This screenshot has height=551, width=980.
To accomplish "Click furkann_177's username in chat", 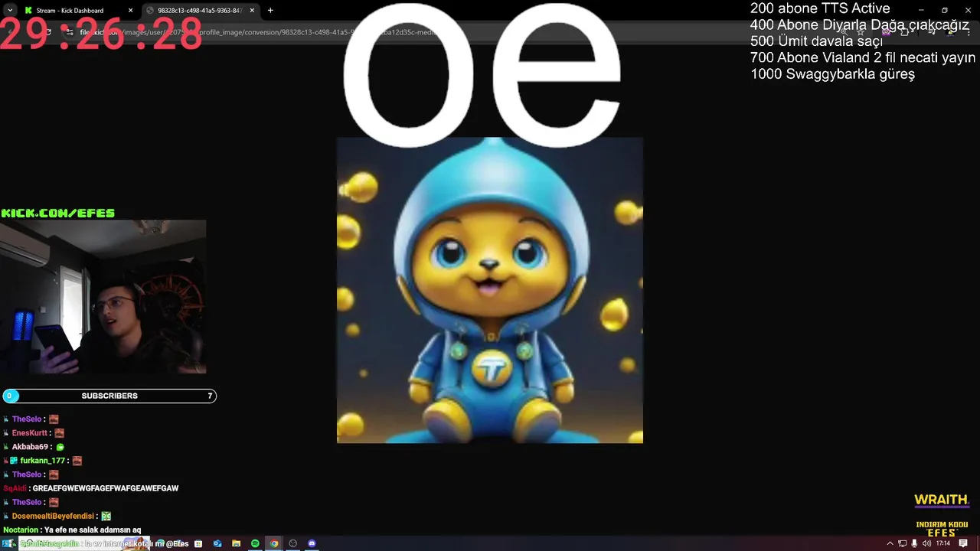I will pos(43,461).
